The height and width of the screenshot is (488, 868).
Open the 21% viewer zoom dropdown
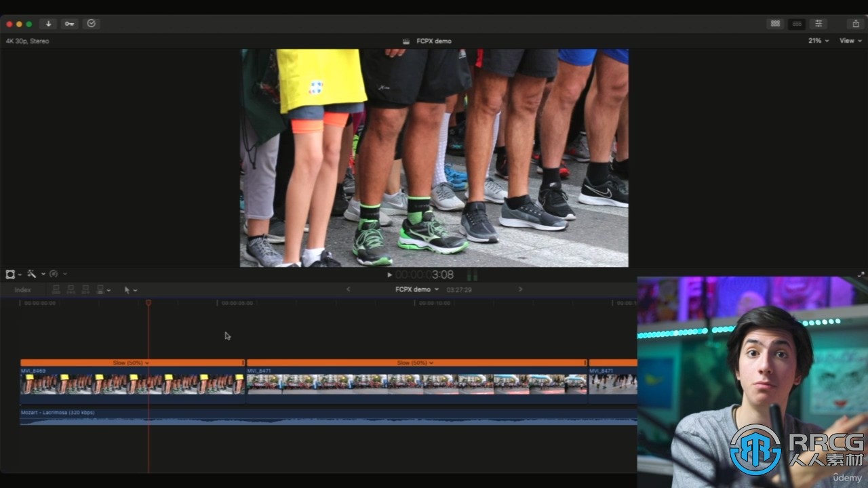click(x=818, y=41)
